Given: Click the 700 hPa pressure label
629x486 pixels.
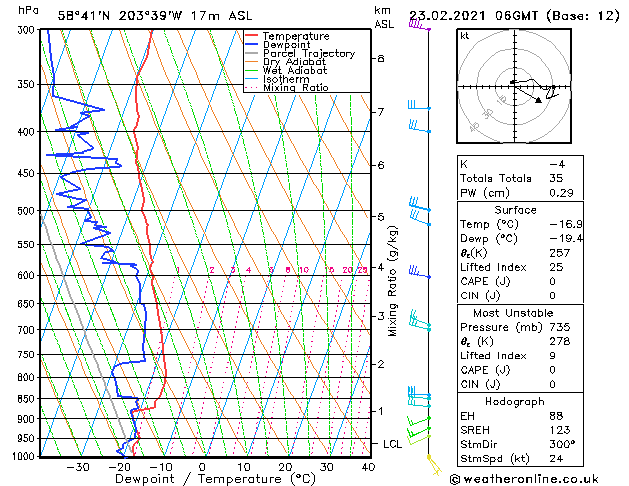Looking at the screenshot, I should tap(27, 330).
